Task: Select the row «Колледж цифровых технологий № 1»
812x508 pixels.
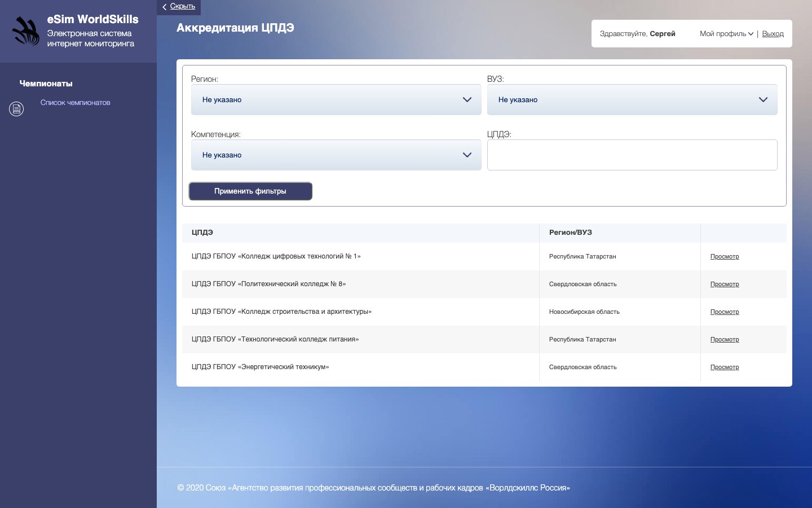Action: 484,257
